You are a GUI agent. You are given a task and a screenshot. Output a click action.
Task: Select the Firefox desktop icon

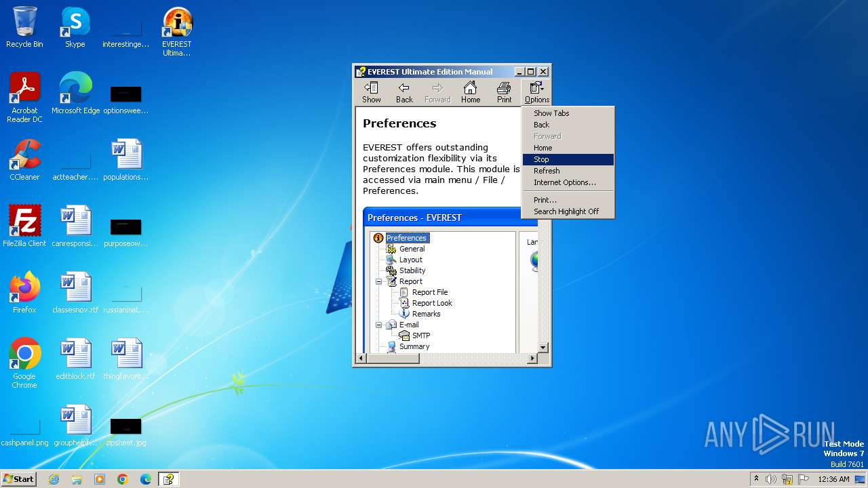[24, 293]
